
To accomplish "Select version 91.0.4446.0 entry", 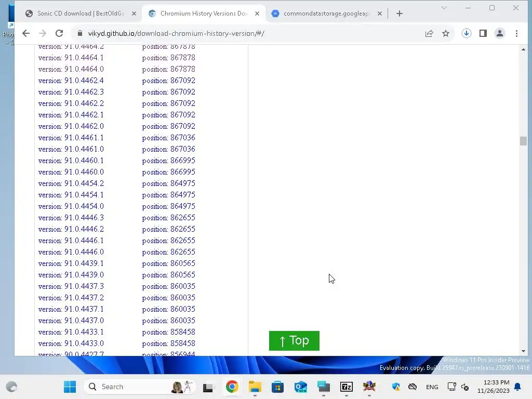I will click(x=71, y=252).
